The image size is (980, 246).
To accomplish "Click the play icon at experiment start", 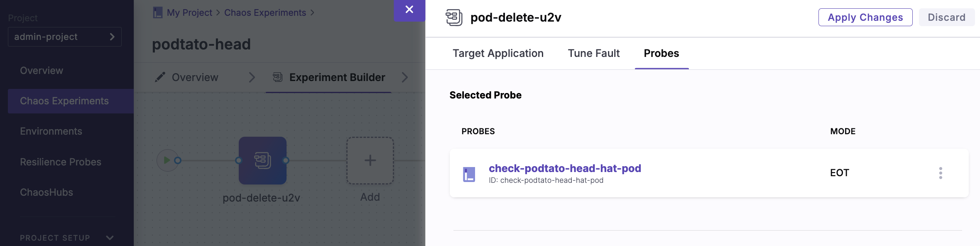I will (x=167, y=160).
